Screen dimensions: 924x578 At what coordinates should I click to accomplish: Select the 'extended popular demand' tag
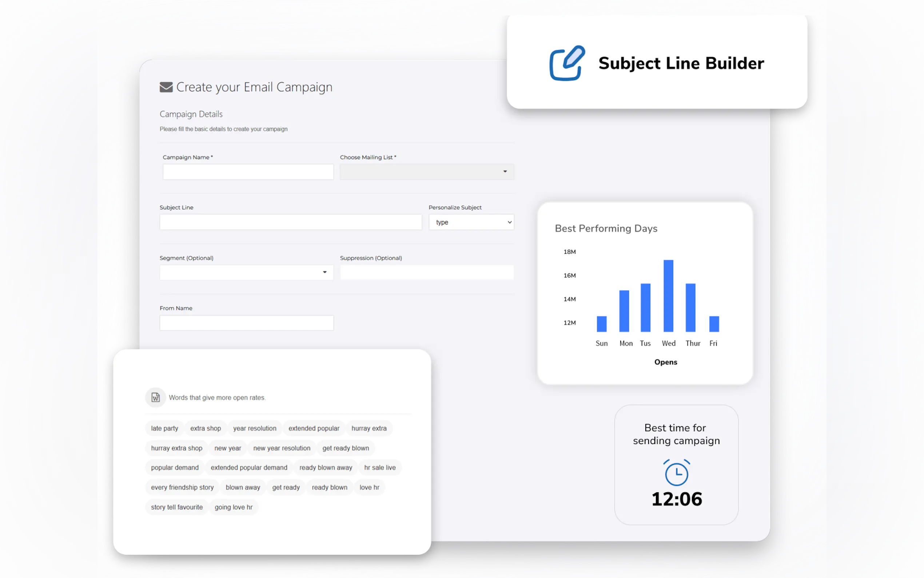[x=249, y=467]
